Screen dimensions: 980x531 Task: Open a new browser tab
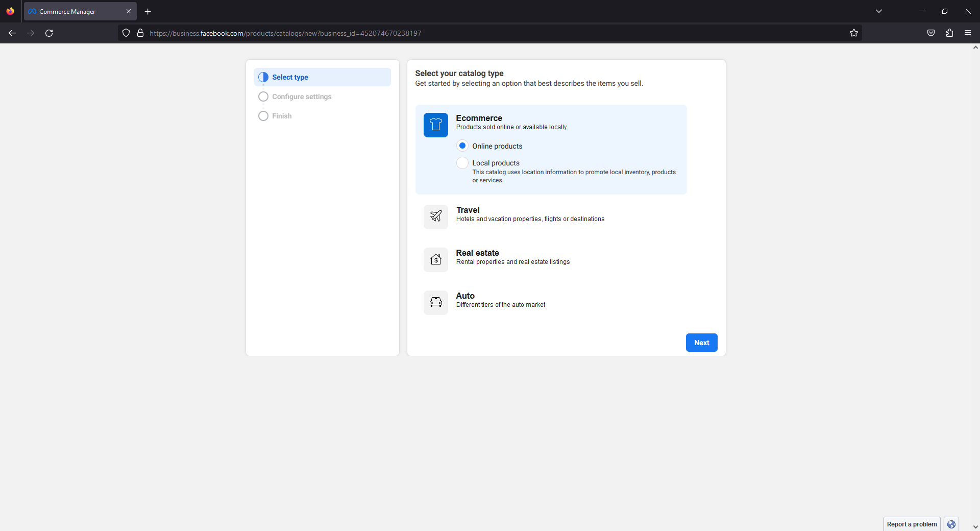[x=148, y=11]
